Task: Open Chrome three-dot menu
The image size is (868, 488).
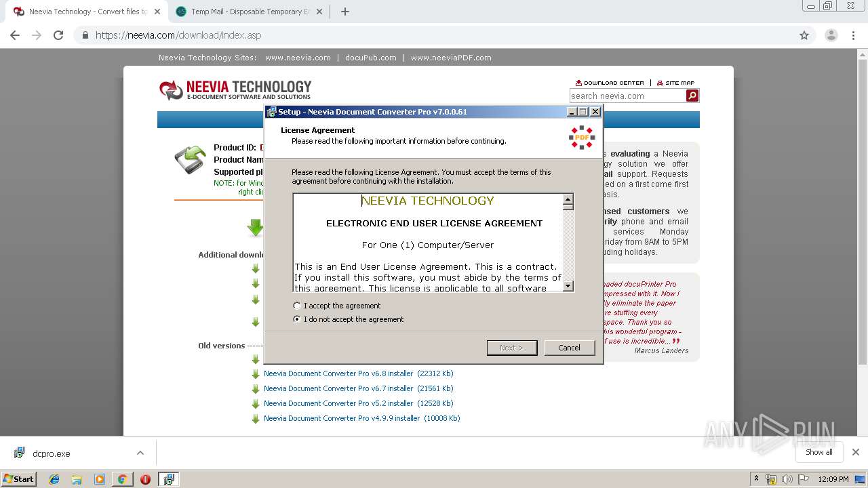Action: [853, 35]
